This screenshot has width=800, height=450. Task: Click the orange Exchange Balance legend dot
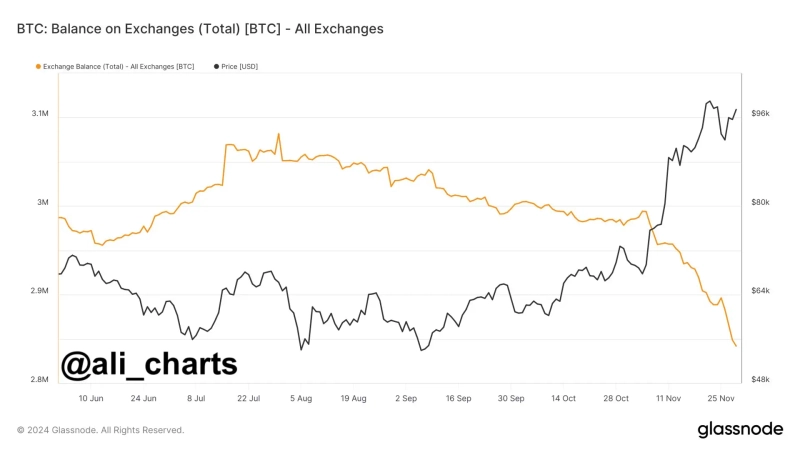coord(38,66)
